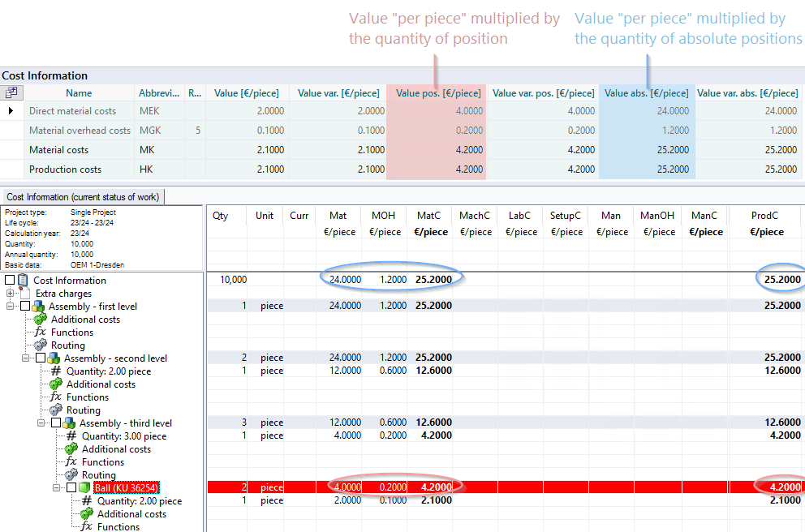Select the Cost Information (current status of work) tab

(83, 197)
